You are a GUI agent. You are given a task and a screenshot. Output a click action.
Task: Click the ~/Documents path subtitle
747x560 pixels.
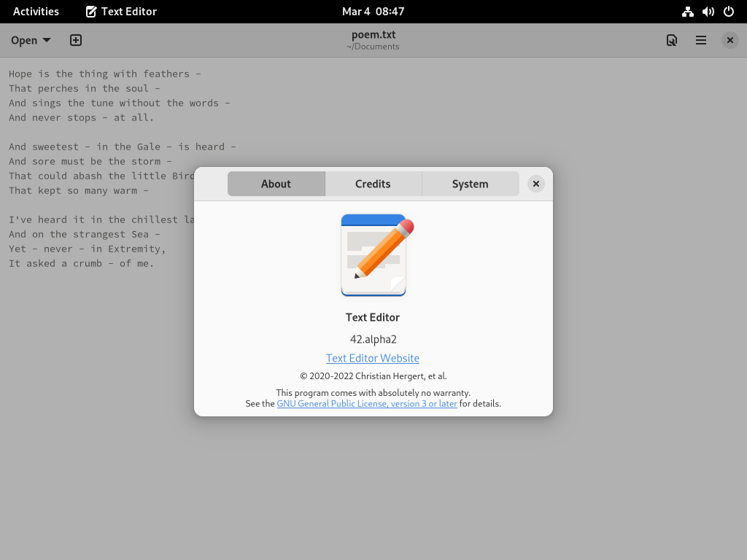point(373,47)
